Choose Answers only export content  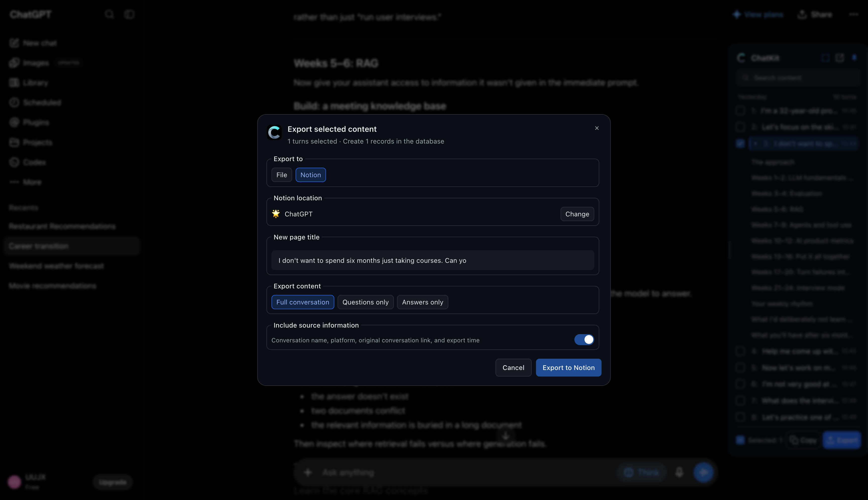coord(423,302)
